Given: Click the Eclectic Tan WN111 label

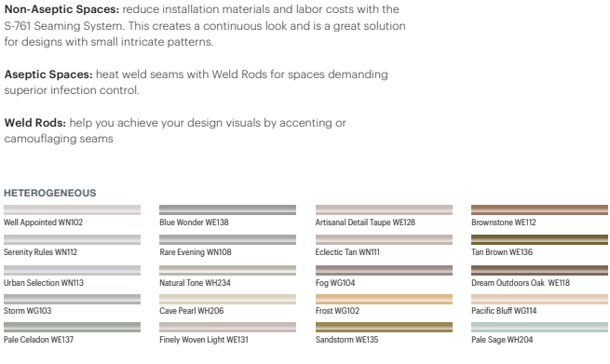Looking at the screenshot, I should point(347,252).
